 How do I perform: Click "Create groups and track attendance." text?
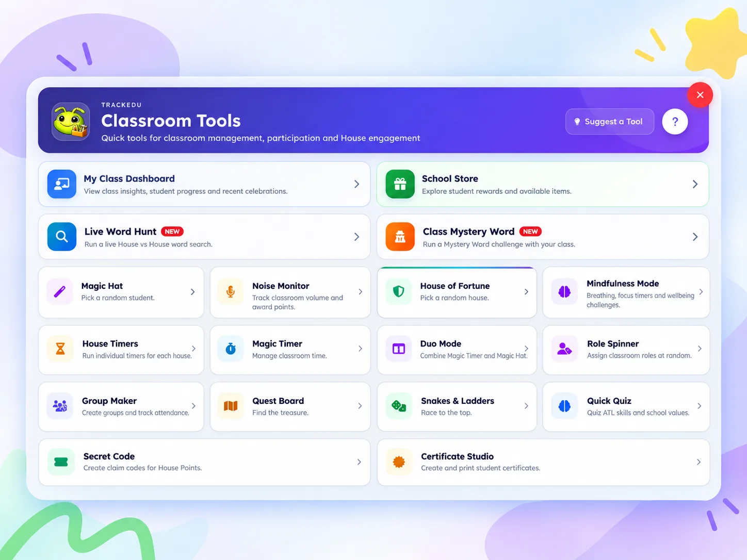(135, 413)
